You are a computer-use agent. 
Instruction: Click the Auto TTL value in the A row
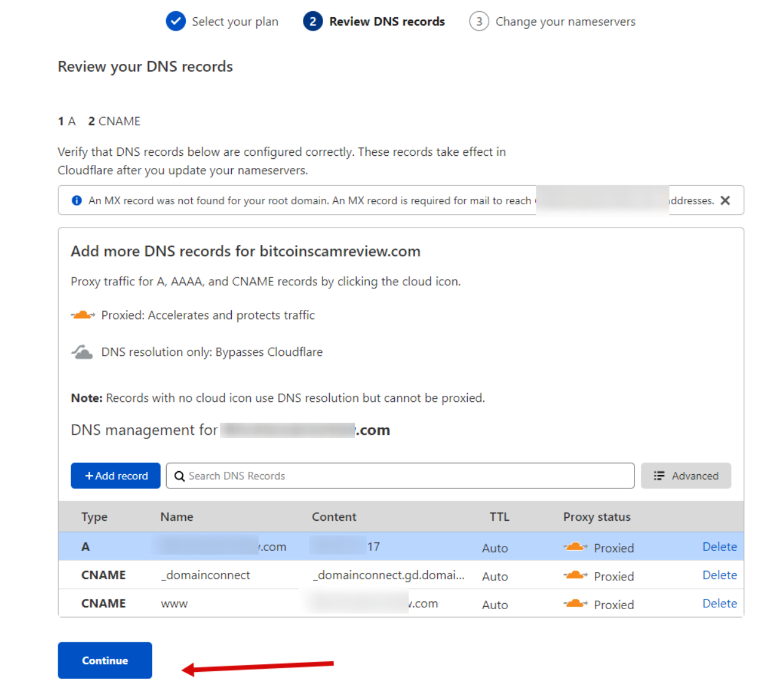click(495, 548)
